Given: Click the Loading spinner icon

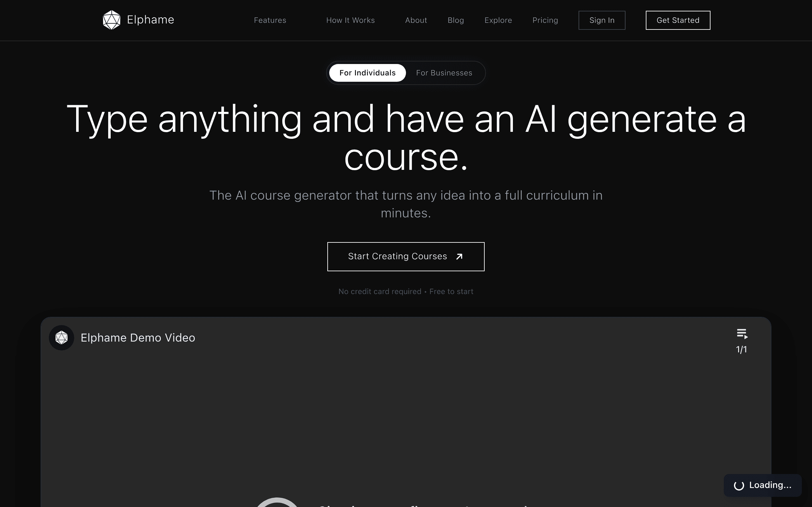Looking at the screenshot, I should 739,485.
